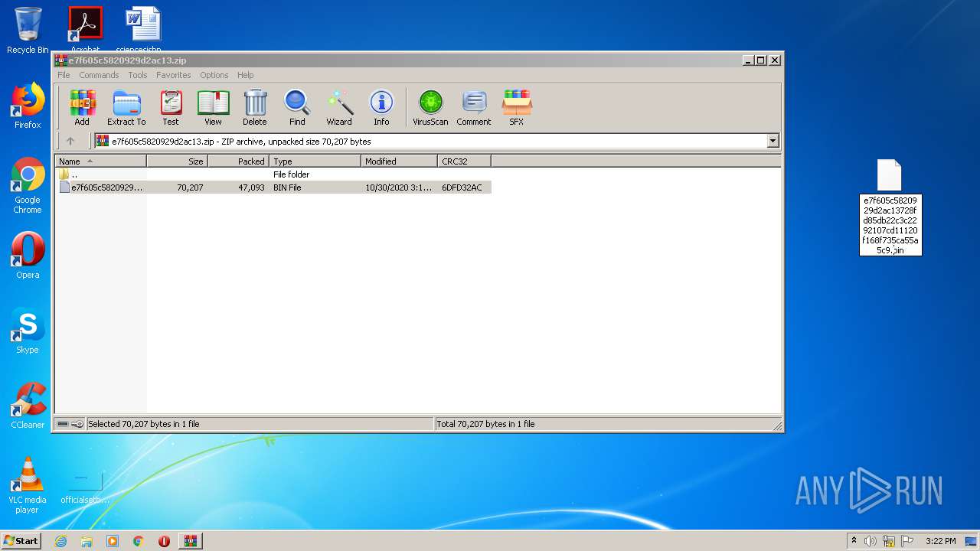980x551 pixels.
Task: Select the .bin file on the desktop
Action: pos(890,207)
